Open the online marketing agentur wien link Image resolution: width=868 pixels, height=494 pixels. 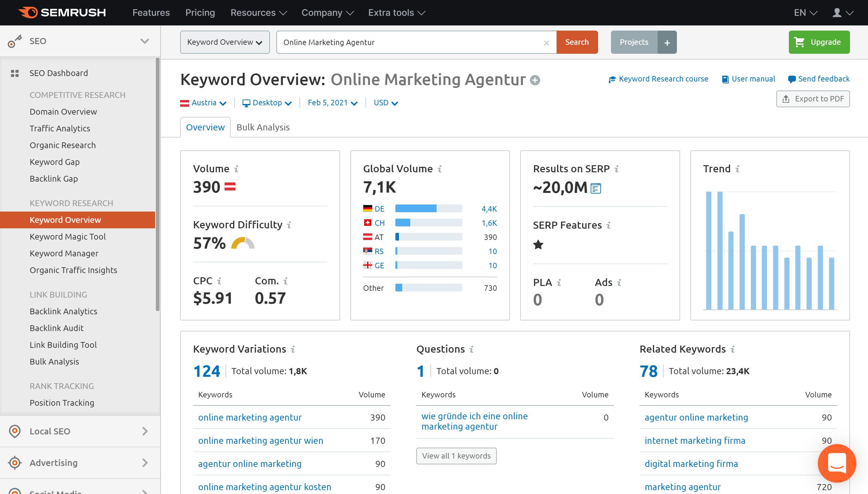pyautogui.click(x=260, y=441)
